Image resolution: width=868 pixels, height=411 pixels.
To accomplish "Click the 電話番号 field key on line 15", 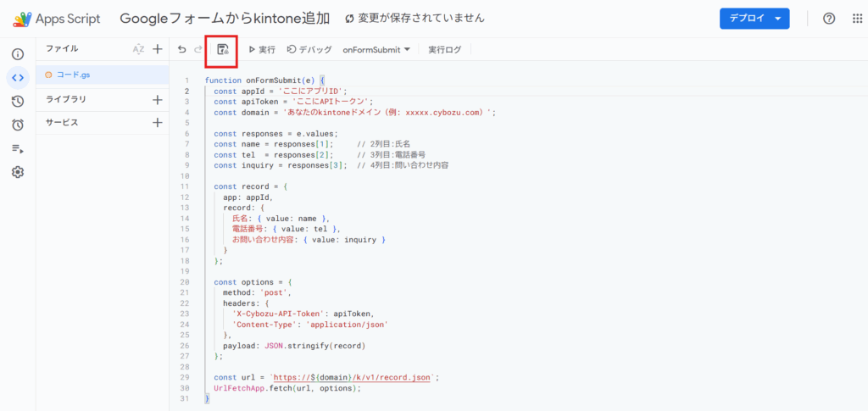I will (x=247, y=229).
